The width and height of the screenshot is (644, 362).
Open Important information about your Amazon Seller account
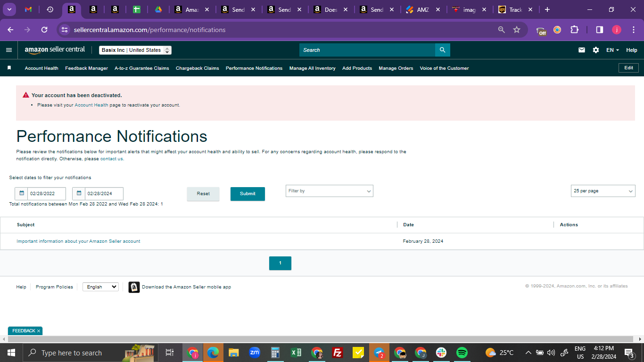[78, 241]
